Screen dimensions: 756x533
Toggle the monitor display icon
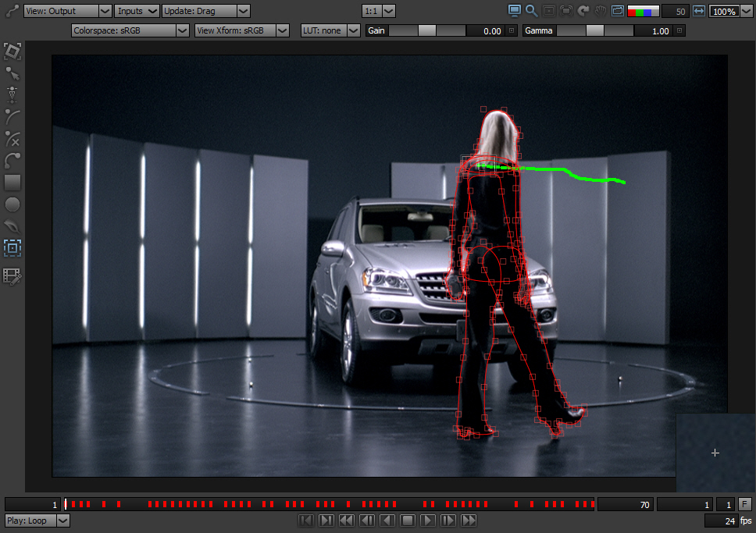[x=515, y=11]
